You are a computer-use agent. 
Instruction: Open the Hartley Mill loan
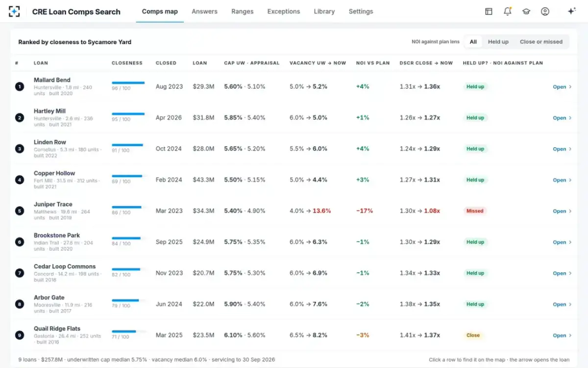[563, 118]
